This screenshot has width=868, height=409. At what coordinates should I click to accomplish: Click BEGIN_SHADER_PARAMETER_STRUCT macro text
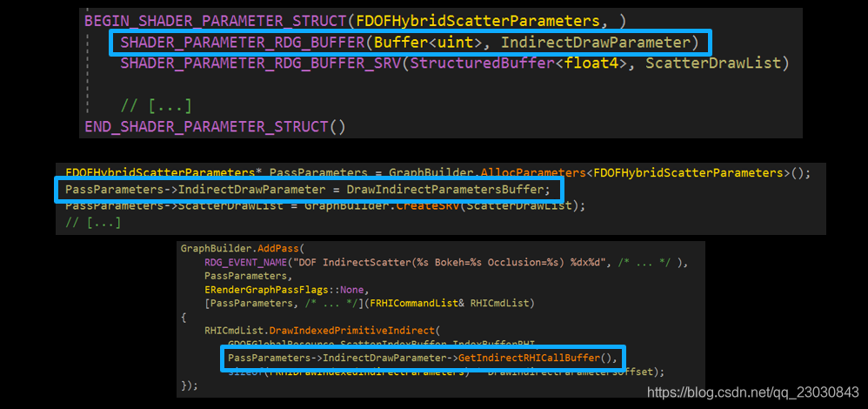click(x=216, y=21)
